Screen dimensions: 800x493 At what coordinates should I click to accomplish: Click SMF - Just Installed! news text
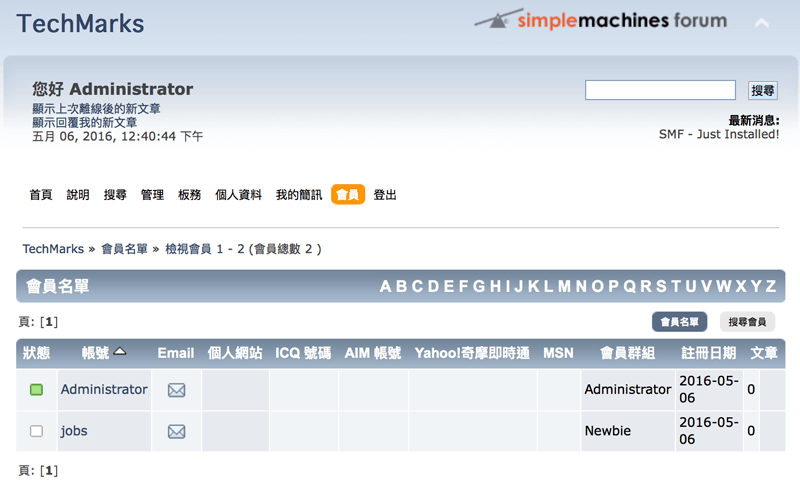point(719,134)
